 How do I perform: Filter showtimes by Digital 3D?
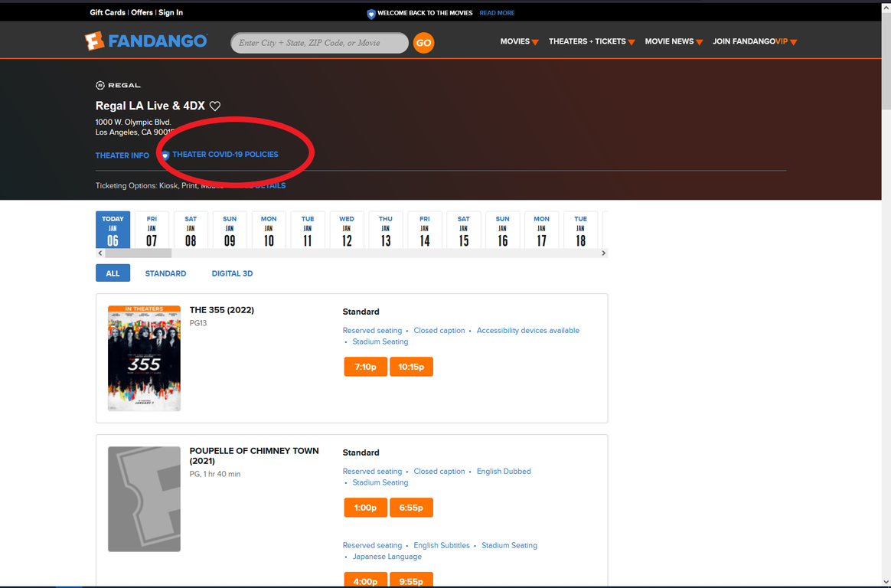pos(232,273)
